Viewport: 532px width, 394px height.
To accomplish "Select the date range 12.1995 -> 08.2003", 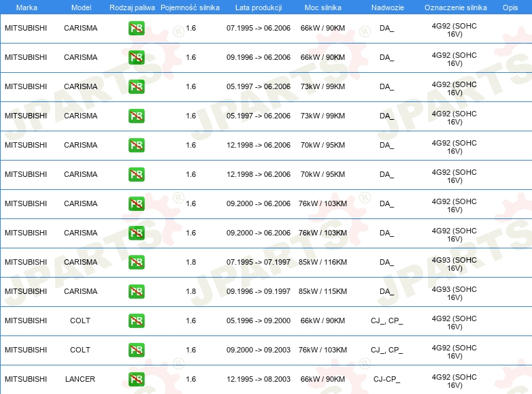I will click(x=259, y=379).
